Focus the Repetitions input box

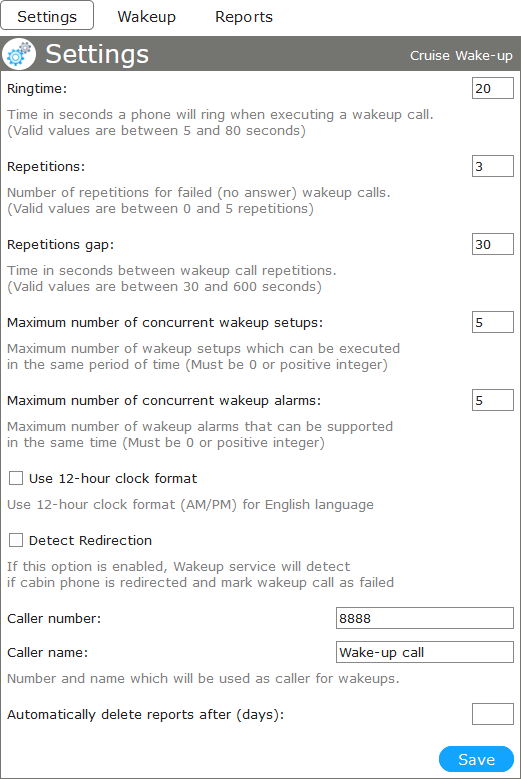point(493,166)
